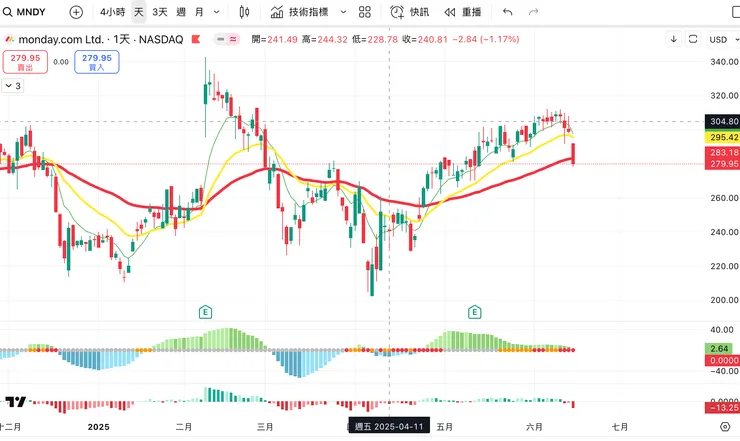
Task: Click the 二月 time axis label
Action: pyautogui.click(x=184, y=427)
